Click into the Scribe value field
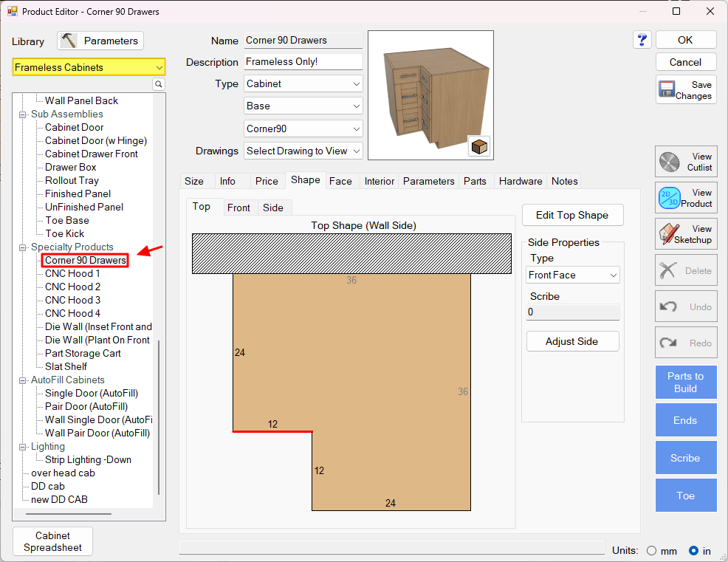Viewport: 728px width, 562px height. coord(572,312)
